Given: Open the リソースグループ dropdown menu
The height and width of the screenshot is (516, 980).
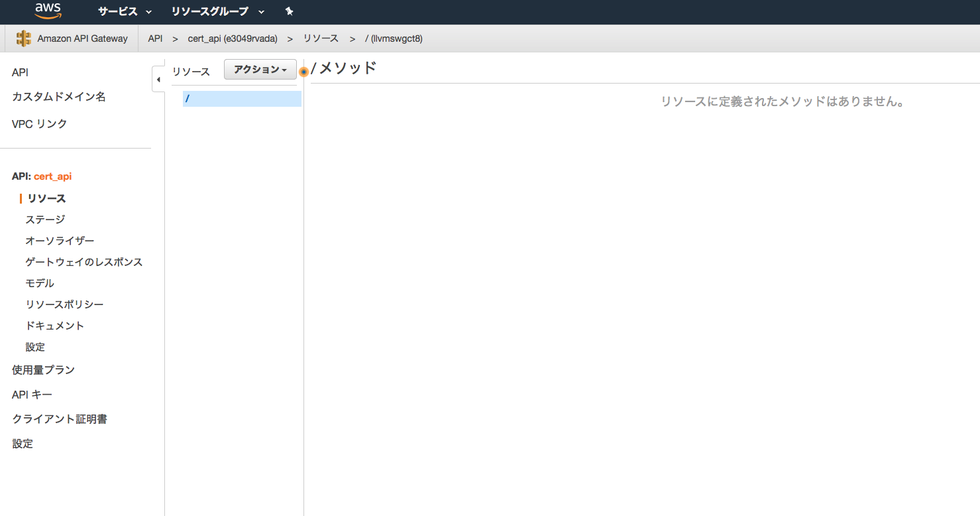Looking at the screenshot, I should click(x=217, y=11).
